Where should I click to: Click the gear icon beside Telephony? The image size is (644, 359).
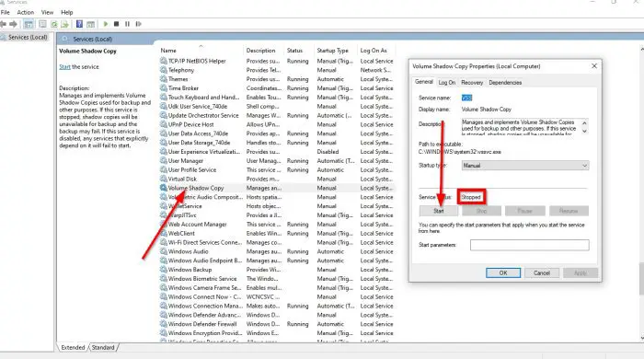click(164, 70)
